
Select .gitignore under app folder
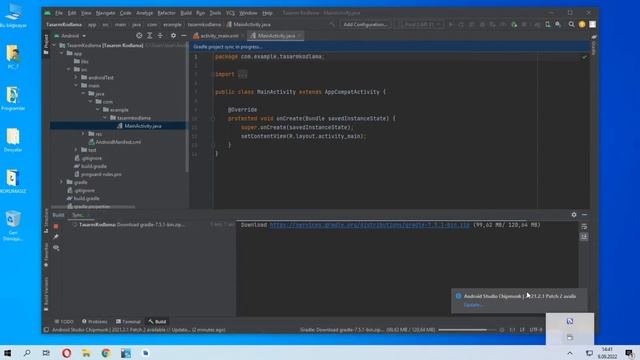[88, 158]
